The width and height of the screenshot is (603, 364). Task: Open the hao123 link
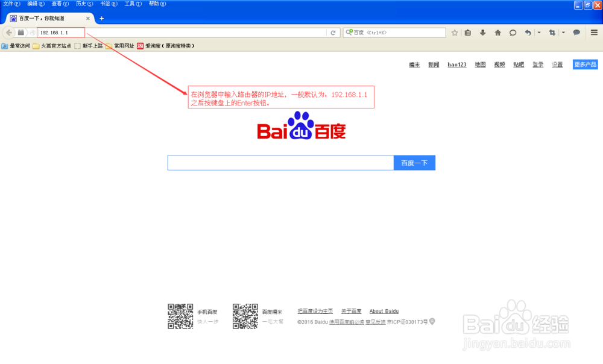(x=457, y=64)
